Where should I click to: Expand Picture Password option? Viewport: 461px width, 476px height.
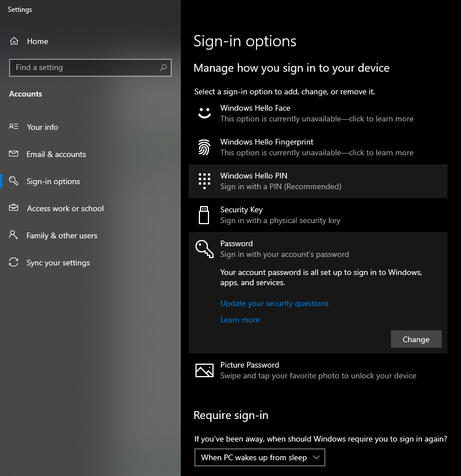pyautogui.click(x=318, y=370)
